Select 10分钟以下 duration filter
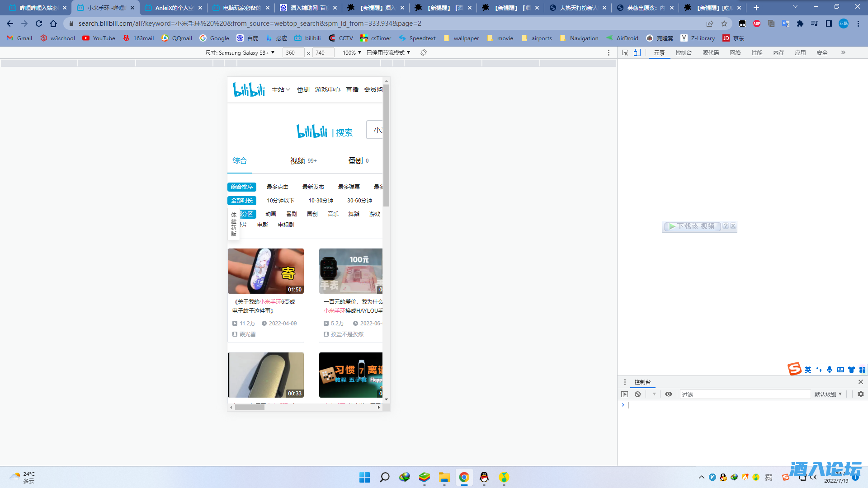Screen dimensions: 868x488 pos(280,200)
